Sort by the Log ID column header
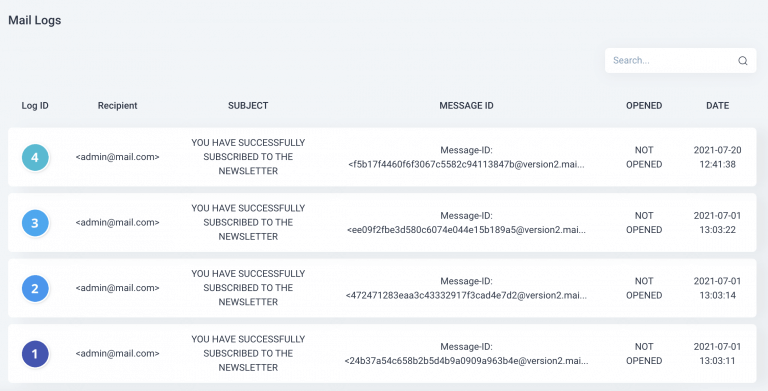 (35, 105)
